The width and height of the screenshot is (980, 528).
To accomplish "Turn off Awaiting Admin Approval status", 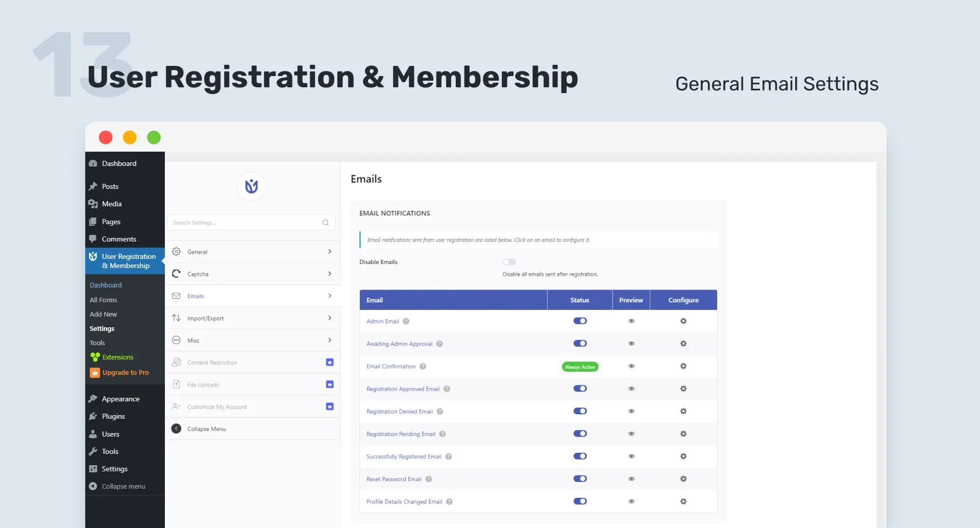I will pos(580,343).
